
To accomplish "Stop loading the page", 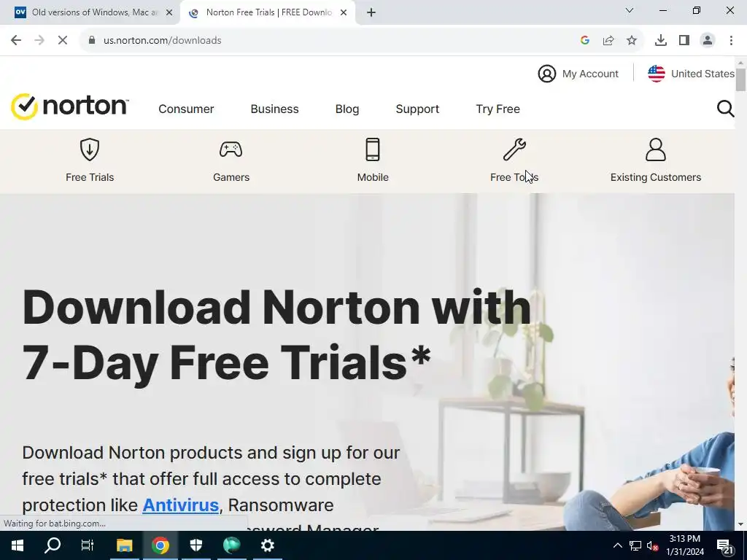I will coord(63,41).
